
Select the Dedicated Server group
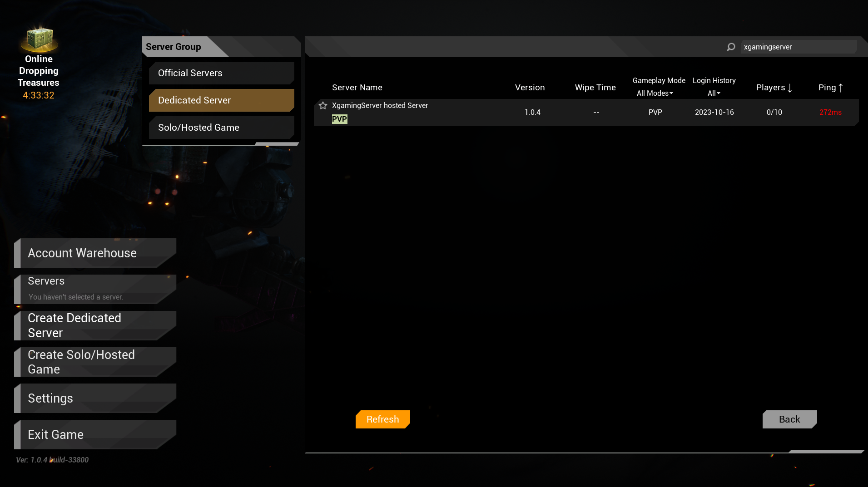click(x=221, y=100)
